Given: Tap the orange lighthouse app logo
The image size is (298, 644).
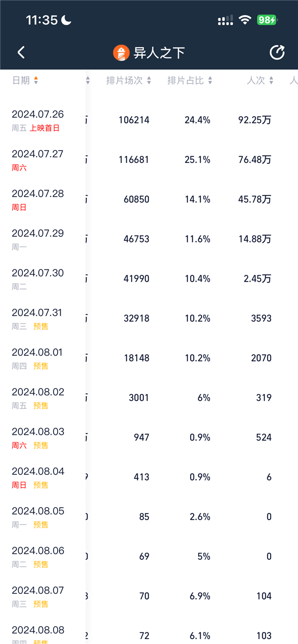Looking at the screenshot, I should tap(121, 53).
